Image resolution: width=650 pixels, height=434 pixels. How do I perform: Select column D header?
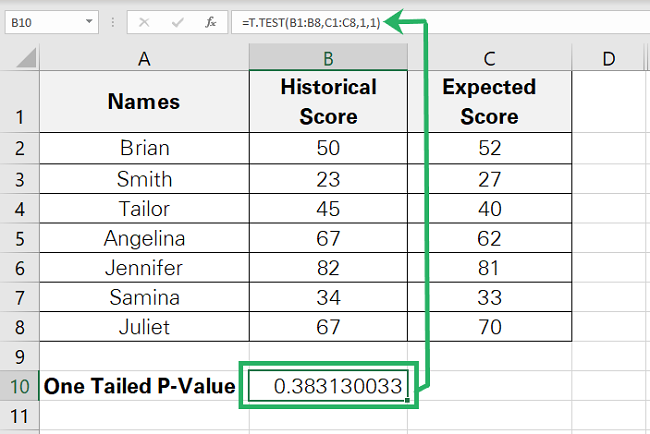tap(609, 60)
